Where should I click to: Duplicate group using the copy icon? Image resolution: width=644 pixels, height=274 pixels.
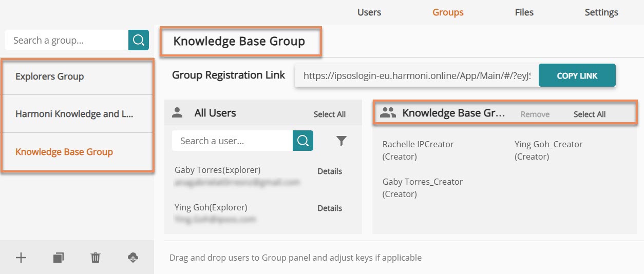pyautogui.click(x=59, y=258)
